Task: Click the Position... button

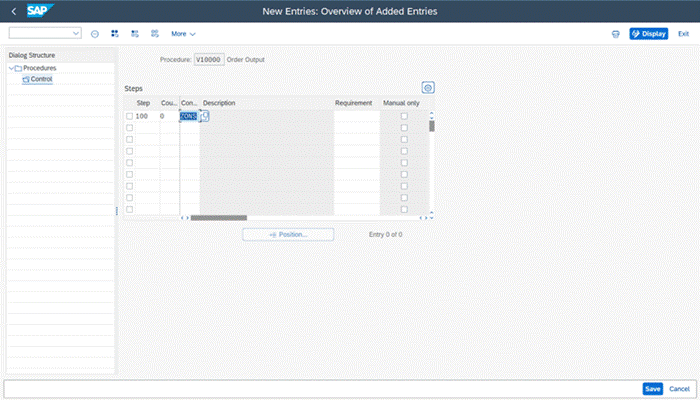Action: click(x=287, y=234)
